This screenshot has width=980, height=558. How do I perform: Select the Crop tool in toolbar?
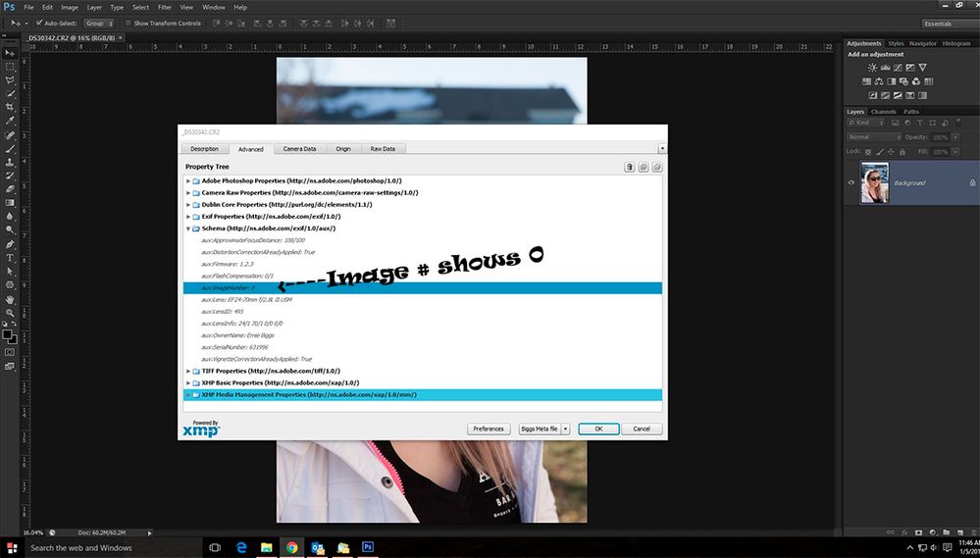pyautogui.click(x=10, y=107)
